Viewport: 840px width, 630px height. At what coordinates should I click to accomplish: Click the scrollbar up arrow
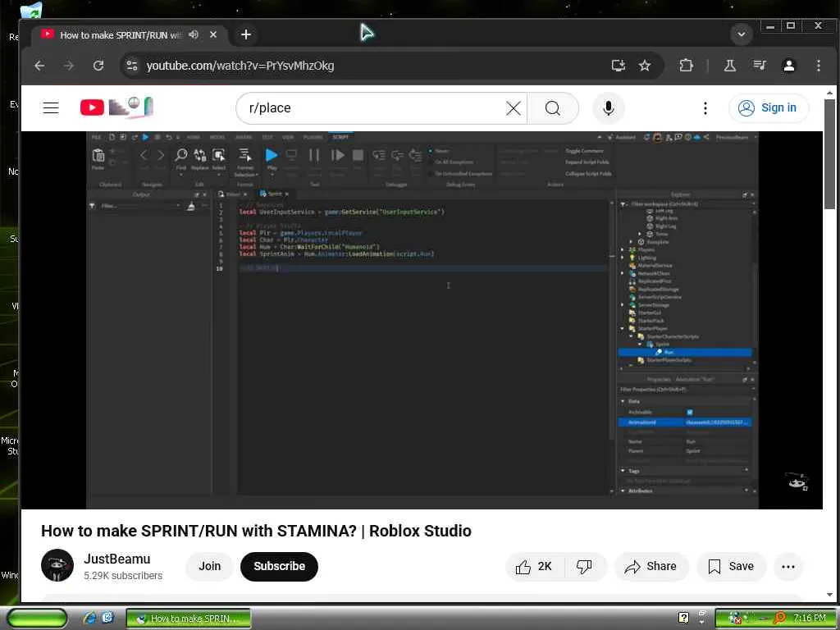(829, 92)
